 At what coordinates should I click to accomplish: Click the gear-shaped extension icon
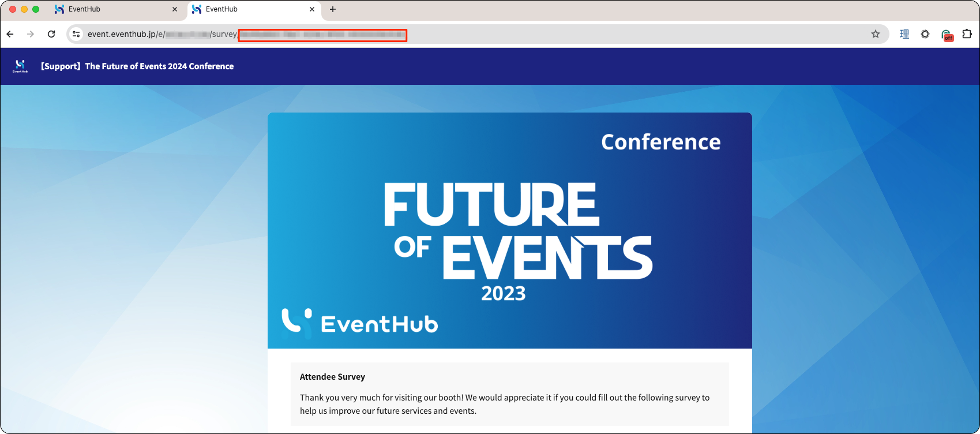[925, 34]
